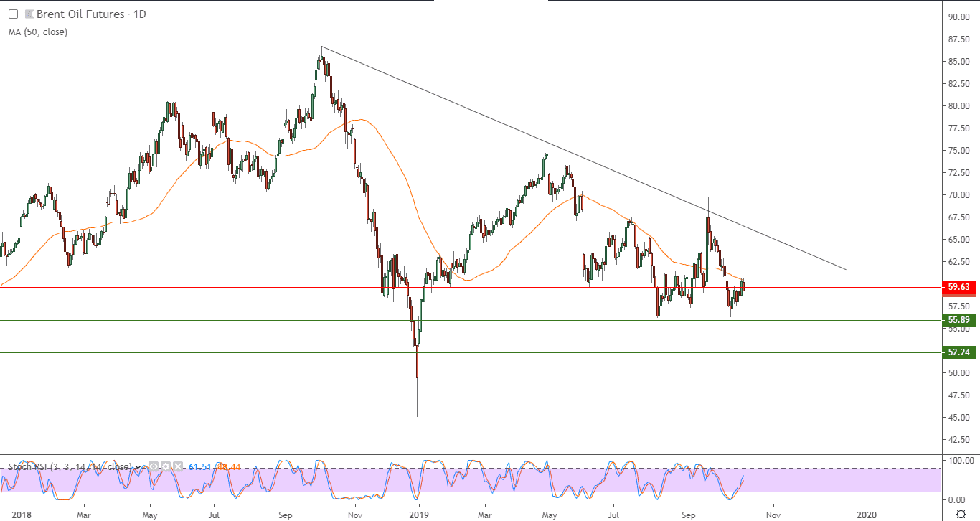
Task: Collapse the chart legend with the minus box
Action: point(13,14)
